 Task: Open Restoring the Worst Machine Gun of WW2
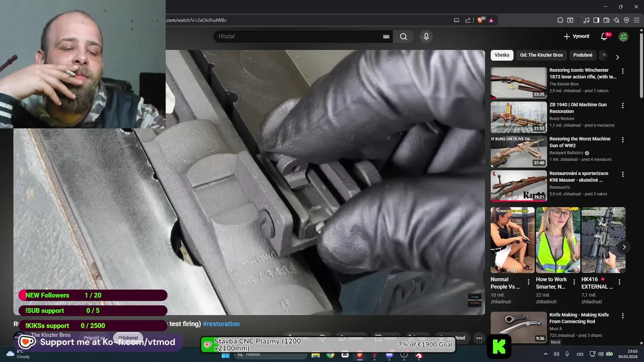point(580,142)
